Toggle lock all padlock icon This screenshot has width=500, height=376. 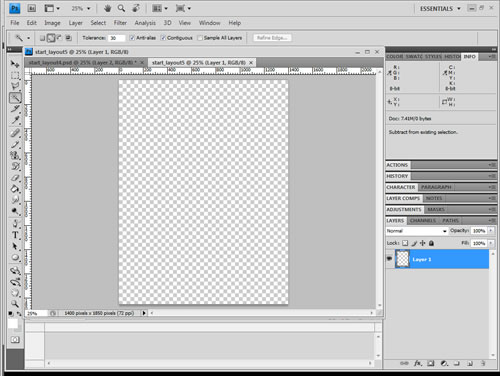point(431,243)
